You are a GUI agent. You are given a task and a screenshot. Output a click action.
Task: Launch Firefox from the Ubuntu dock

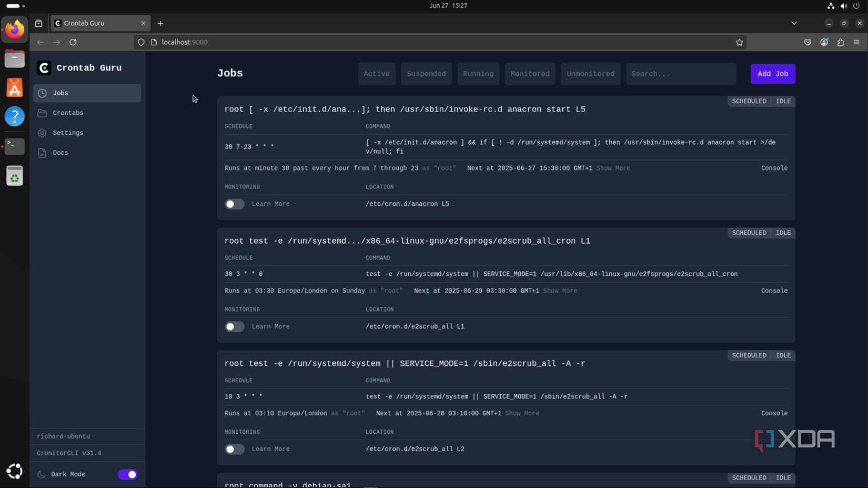[x=14, y=29]
